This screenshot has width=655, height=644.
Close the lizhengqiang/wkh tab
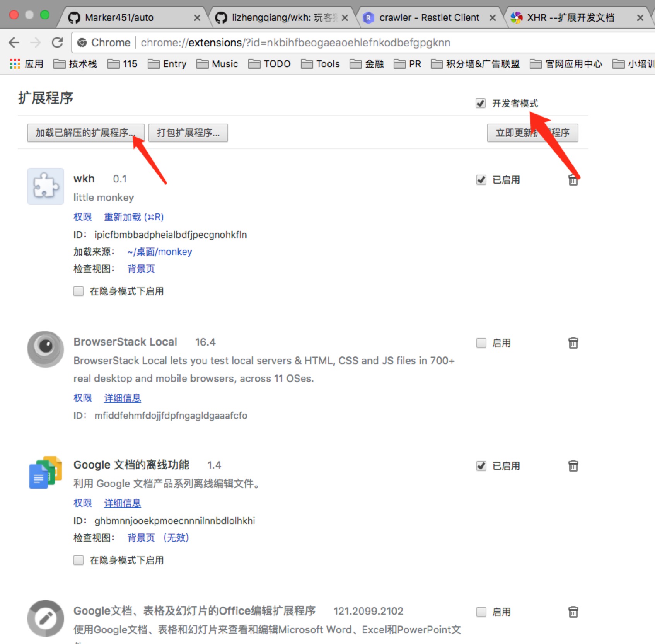[345, 18]
